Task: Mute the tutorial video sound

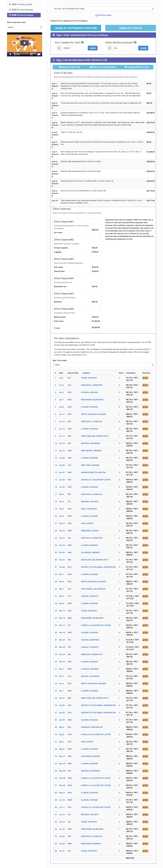Action: 31,54
